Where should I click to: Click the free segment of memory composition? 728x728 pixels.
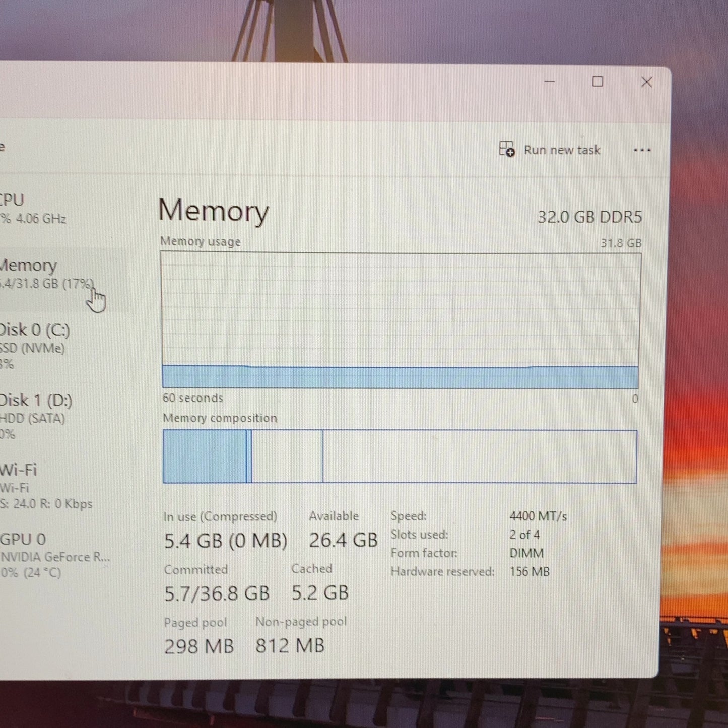480,456
